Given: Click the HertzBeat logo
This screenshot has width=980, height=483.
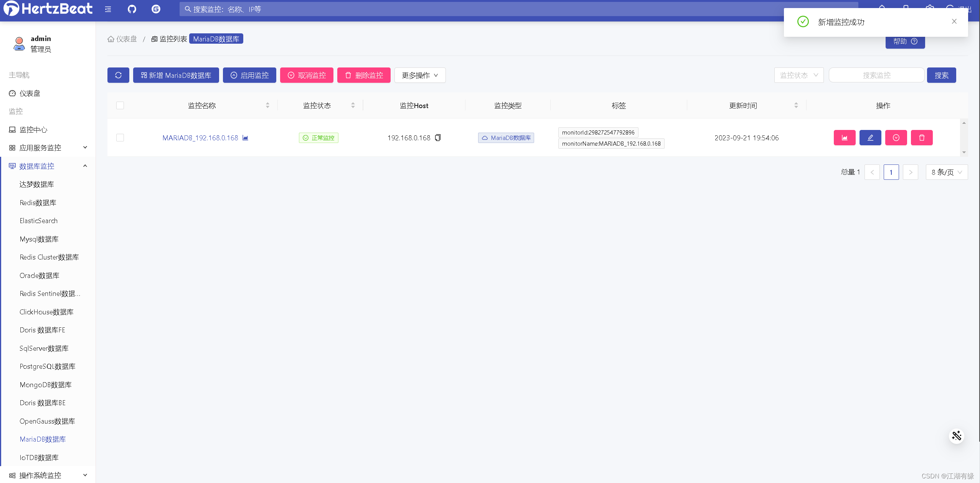Looking at the screenshot, I should tap(48, 8).
